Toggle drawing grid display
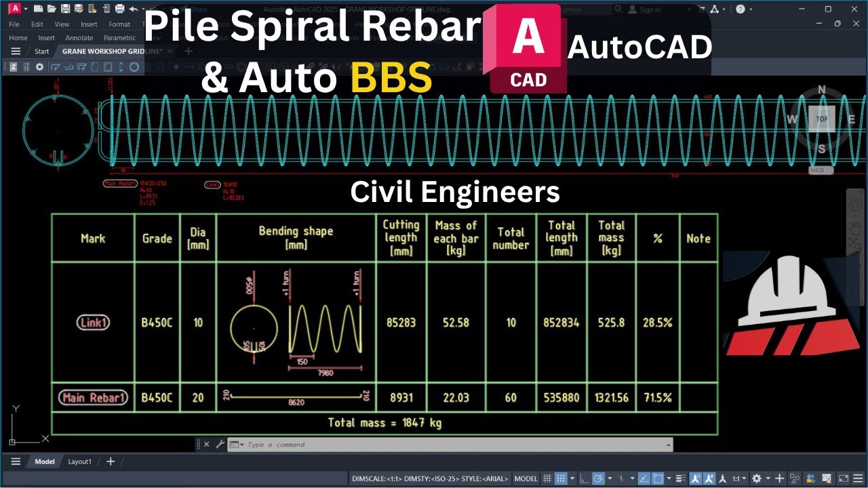Image resolution: width=868 pixels, height=488 pixels. [547, 479]
